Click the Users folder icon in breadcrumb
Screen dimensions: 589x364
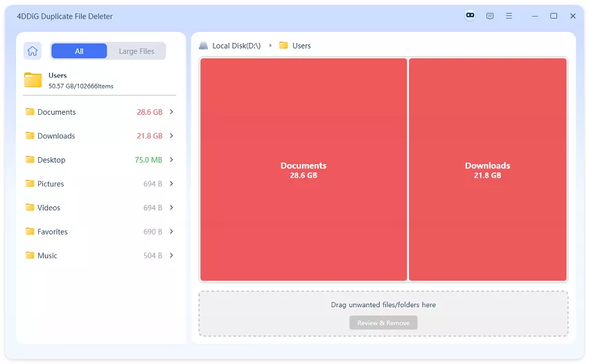283,46
